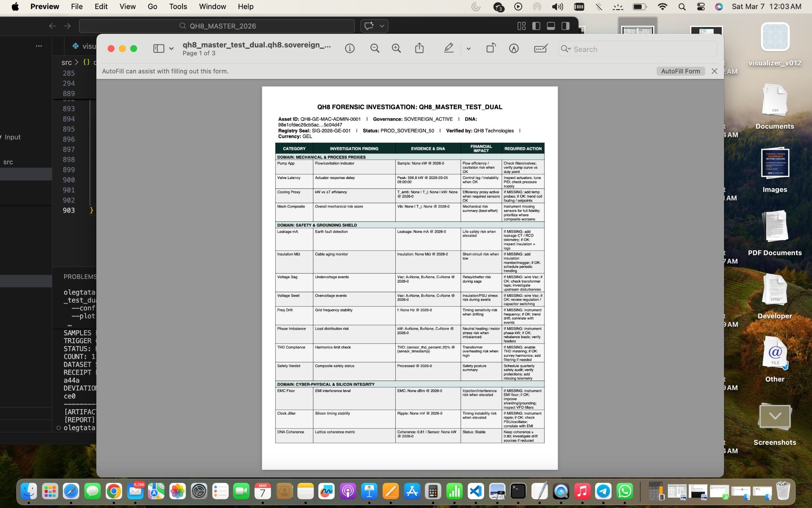Image resolution: width=812 pixels, height=508 pixels.
Task: Open the macOS Control Center icon
Action: (x=701, y=6)
